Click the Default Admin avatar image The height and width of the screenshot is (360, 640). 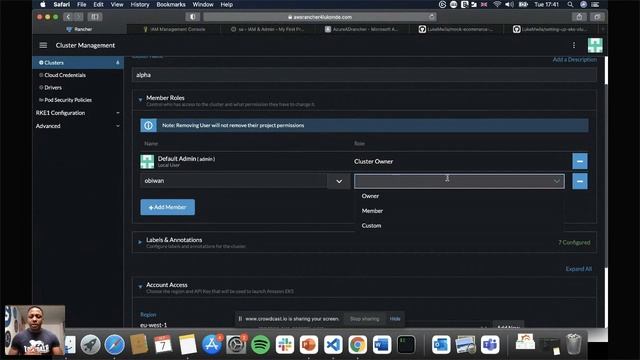point(147,161)
